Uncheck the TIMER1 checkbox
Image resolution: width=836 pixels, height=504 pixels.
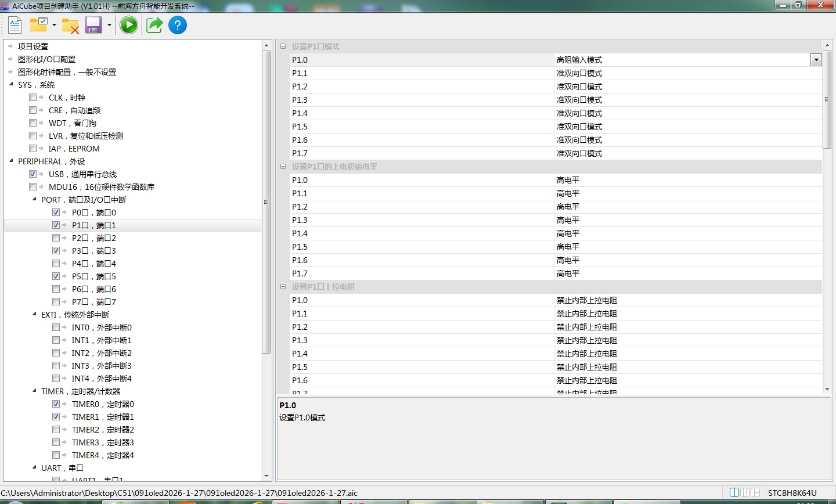[x=56, y=417]
